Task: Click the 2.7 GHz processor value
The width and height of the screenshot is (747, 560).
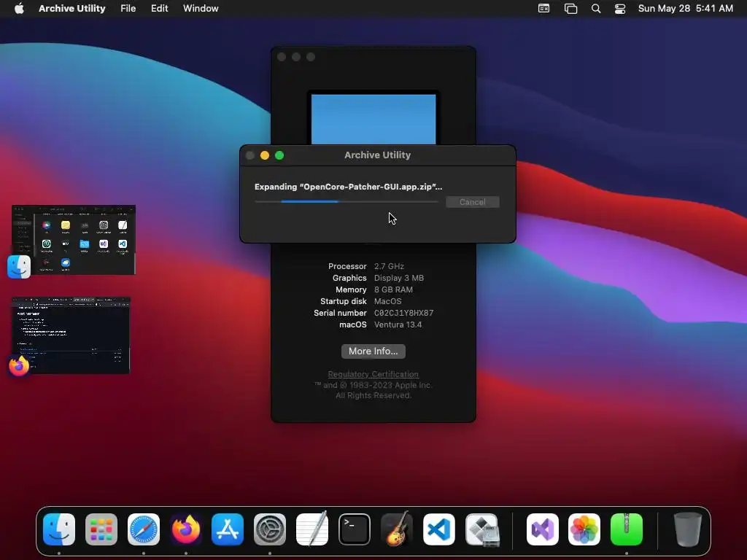Action: pyautogui.click(x=389, y=266)
